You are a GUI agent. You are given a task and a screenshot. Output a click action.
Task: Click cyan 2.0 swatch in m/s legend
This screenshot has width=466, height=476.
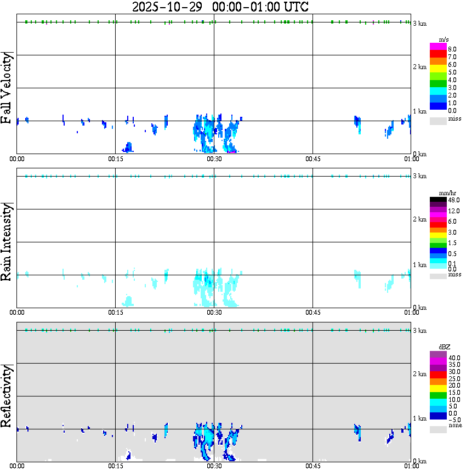coord(438,92)
